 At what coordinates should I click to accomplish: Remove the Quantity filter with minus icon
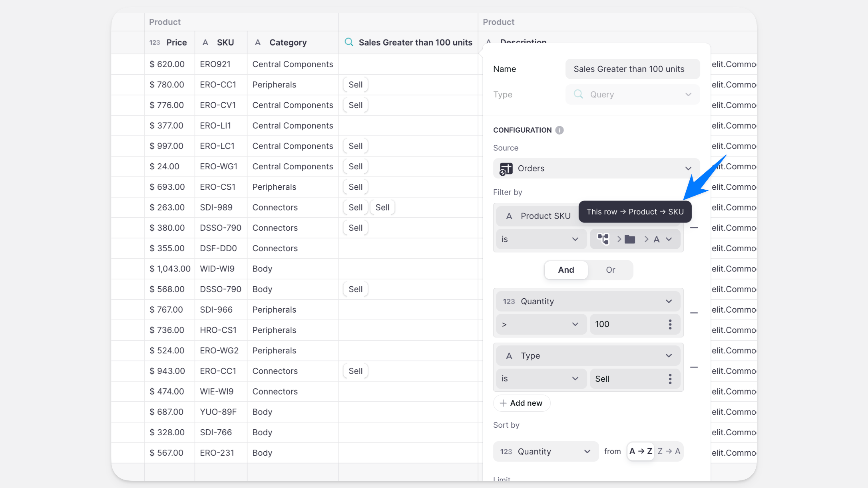[694, 313]
